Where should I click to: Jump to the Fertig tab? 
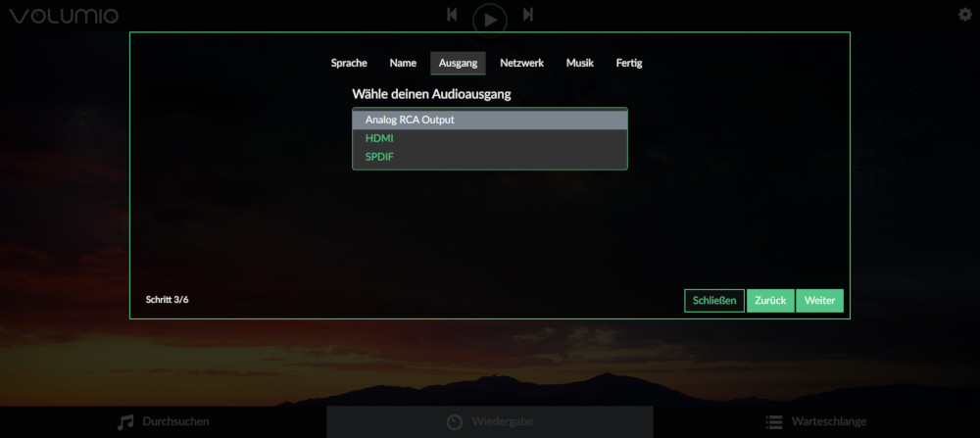[629, 63]
